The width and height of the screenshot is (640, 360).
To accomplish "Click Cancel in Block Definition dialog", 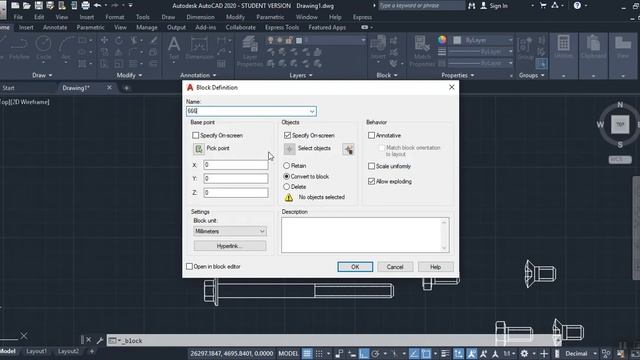I will point(395,267).
